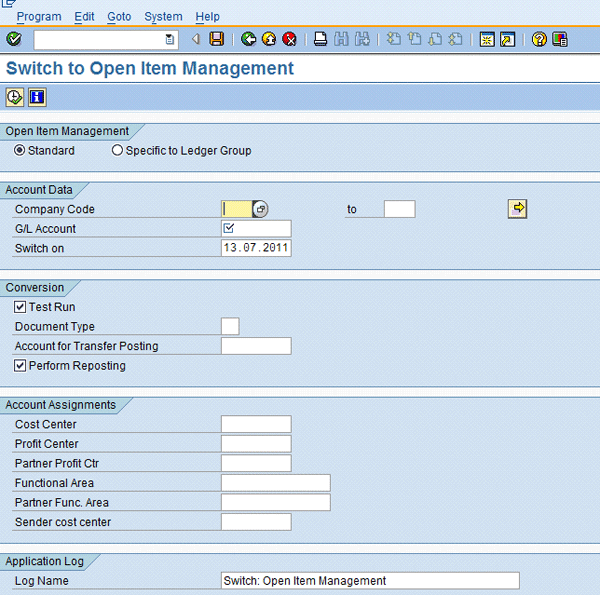Screen dimensions: 600x595
Task: Open Help question mark icon
Action: pyautogui.click(x=539, y=39)
